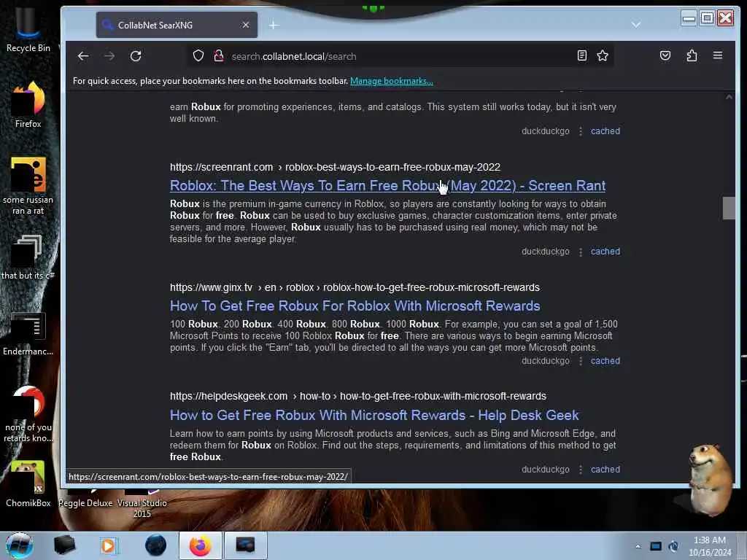The width and height of the screenshot is (747, 560).
Task: Switch to Firefox in the taskbar
Action: 201,545
